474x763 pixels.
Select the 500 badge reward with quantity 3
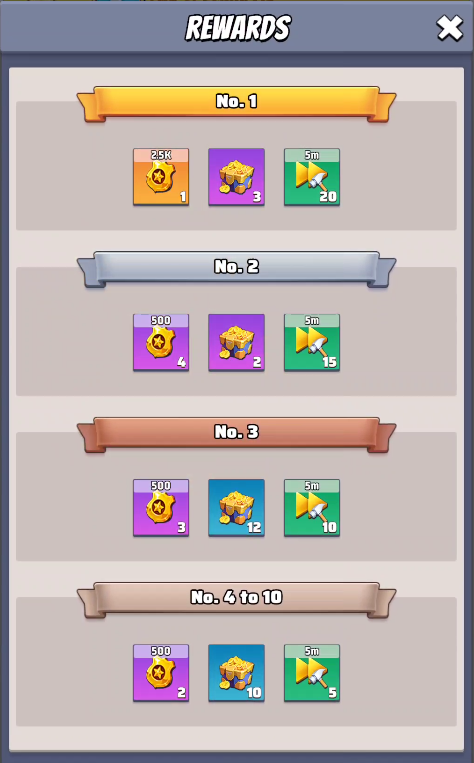[x=161, y=508]
